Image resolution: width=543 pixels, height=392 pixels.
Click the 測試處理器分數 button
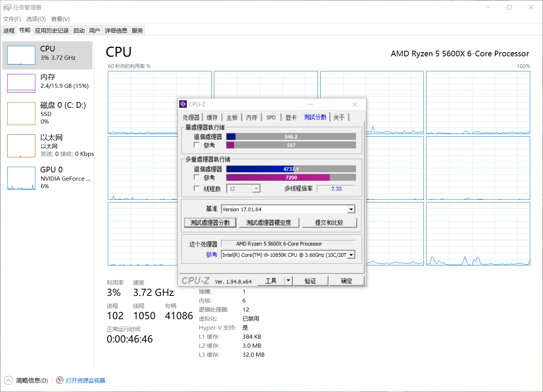210,223
